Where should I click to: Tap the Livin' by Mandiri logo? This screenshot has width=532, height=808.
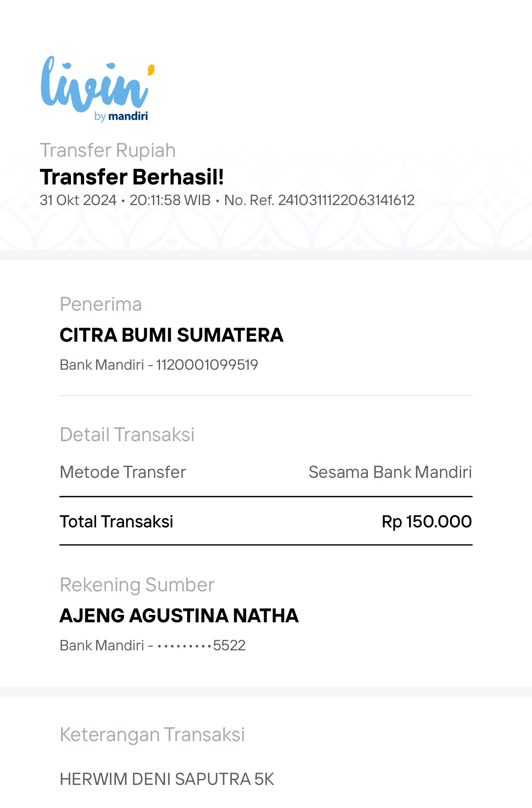point(98,89)
